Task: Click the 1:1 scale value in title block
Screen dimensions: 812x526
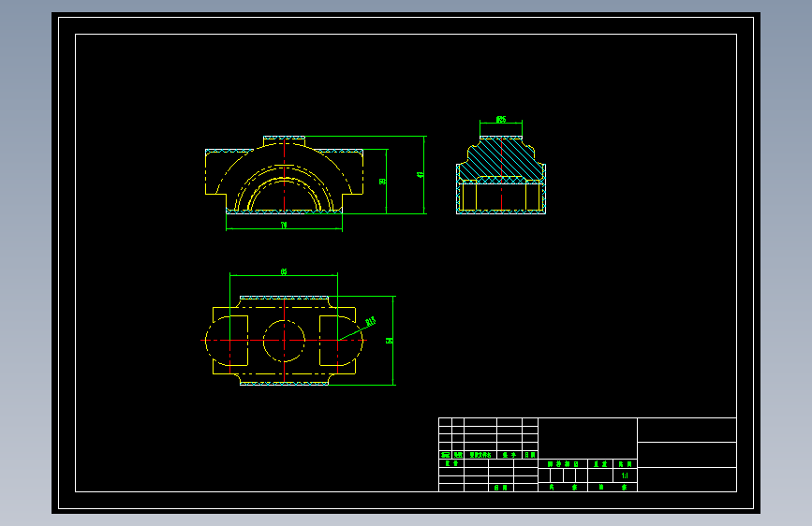Action: 625,475
